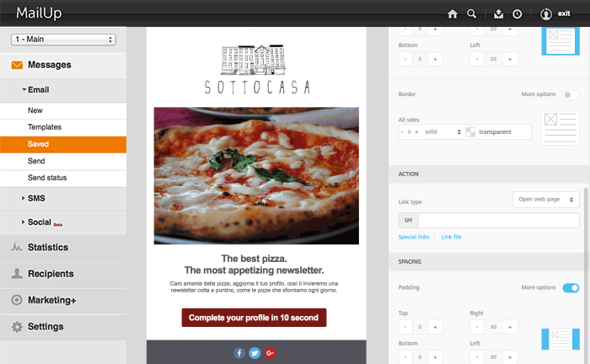Disable Padding More options switch

click(x=571, y=287)
